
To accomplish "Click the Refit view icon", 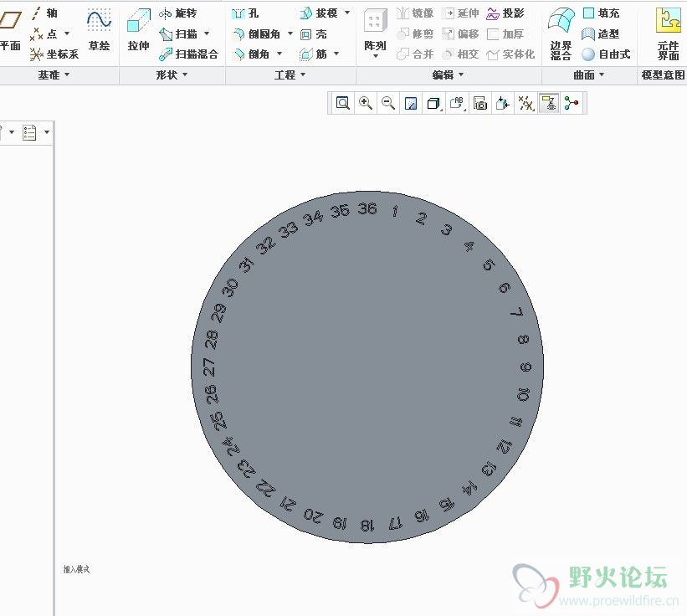I will pos(342,104).
